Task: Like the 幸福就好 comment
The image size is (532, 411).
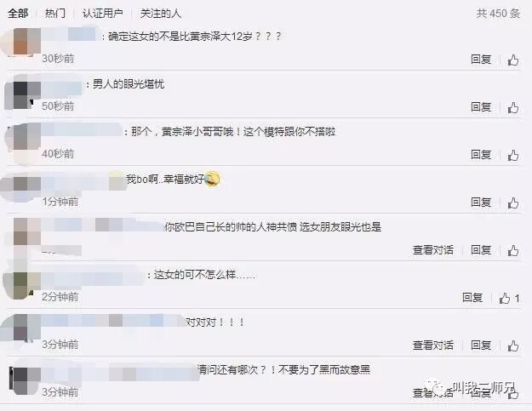Action: [513, 203]
